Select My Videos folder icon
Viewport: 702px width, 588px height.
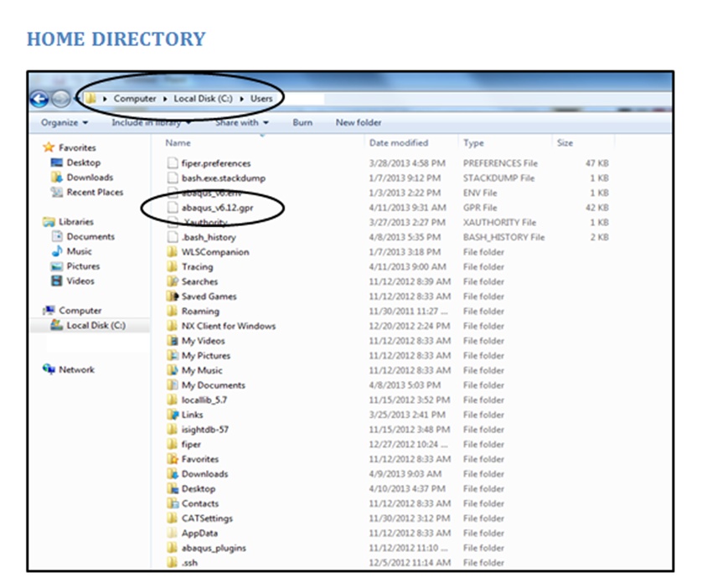click(173, 340)
